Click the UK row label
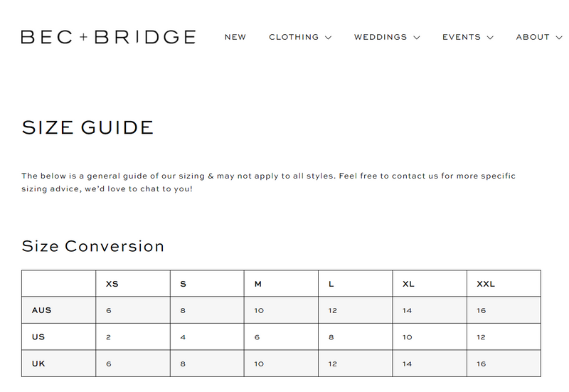This screenshot has width=569, height=392. 38,364
